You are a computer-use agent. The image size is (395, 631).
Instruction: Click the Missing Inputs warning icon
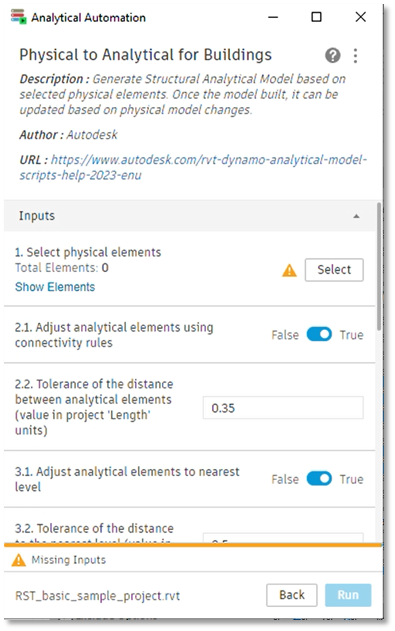click(x=19, y=560)
